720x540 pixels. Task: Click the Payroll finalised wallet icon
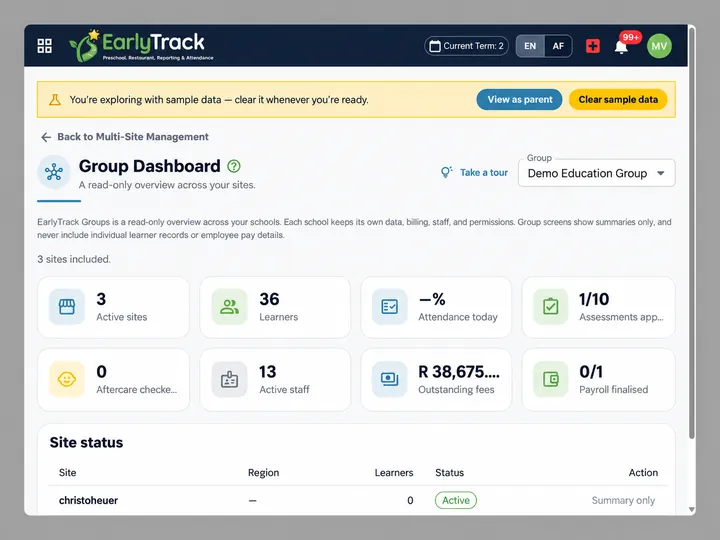551,379
